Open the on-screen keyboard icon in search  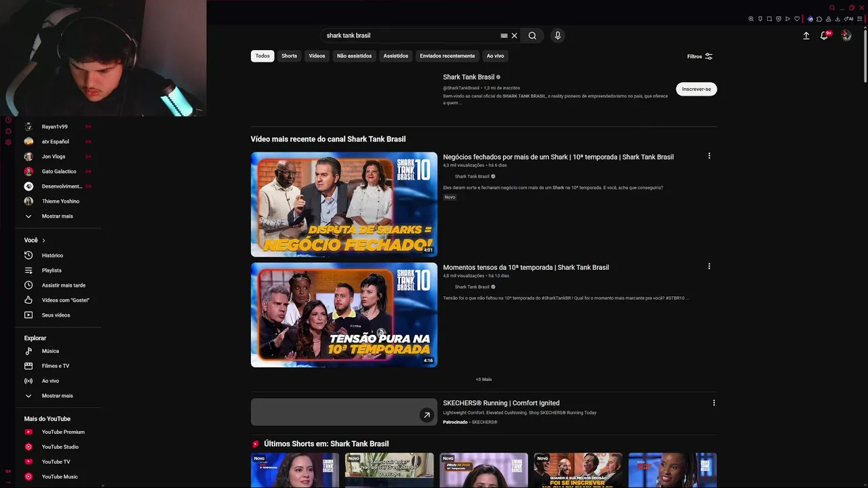tap(504, 35)
